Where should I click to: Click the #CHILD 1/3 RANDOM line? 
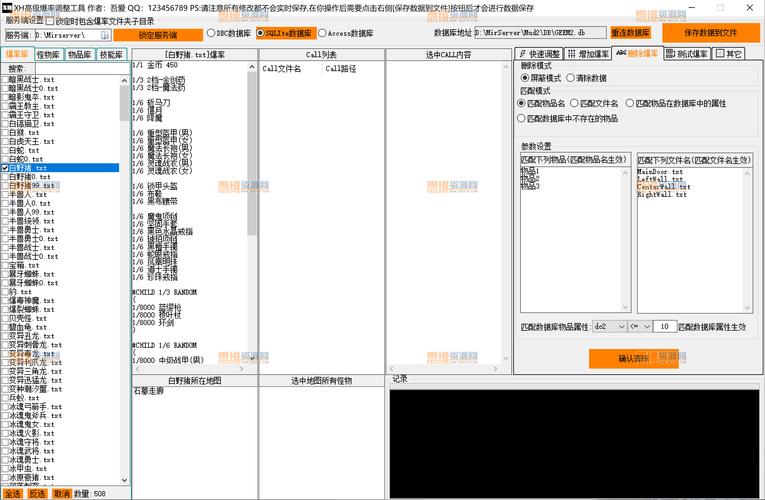pos(164,292)
